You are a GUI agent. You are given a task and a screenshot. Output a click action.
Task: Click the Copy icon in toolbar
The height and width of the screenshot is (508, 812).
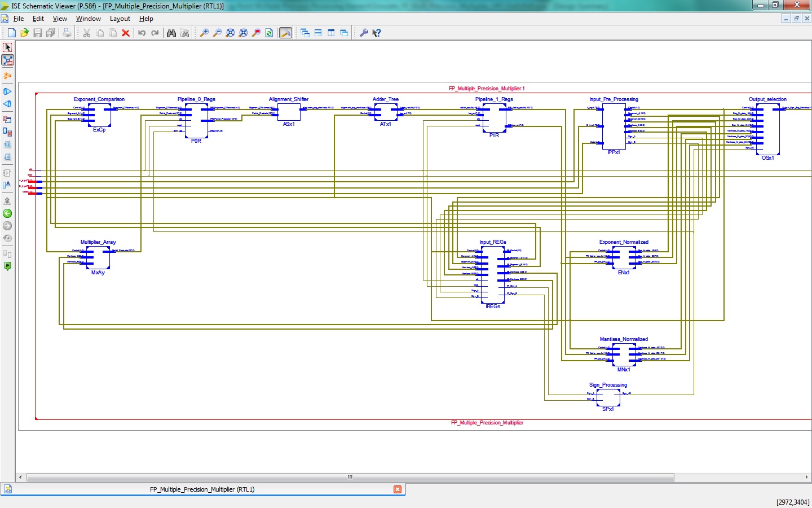click(100, 33)
